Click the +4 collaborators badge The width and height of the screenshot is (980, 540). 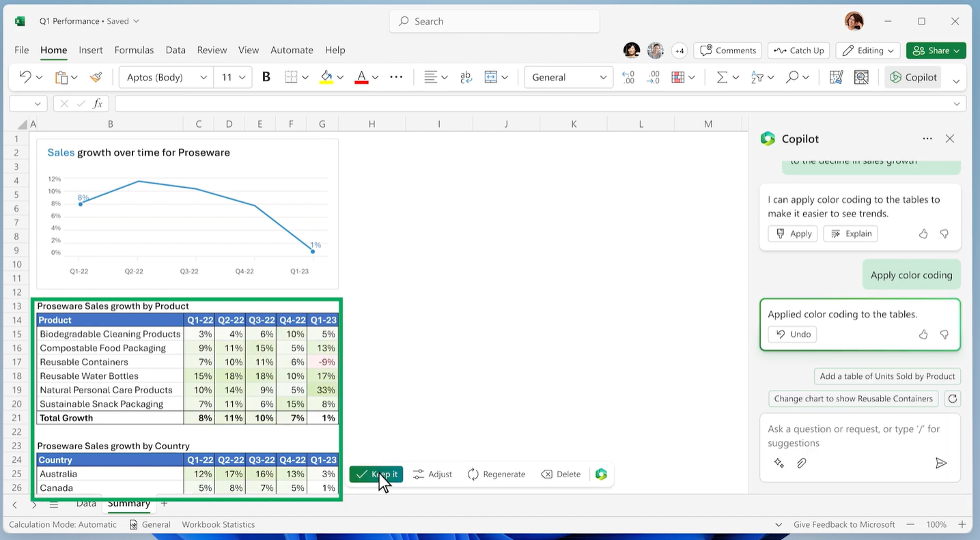pos(680,51)
